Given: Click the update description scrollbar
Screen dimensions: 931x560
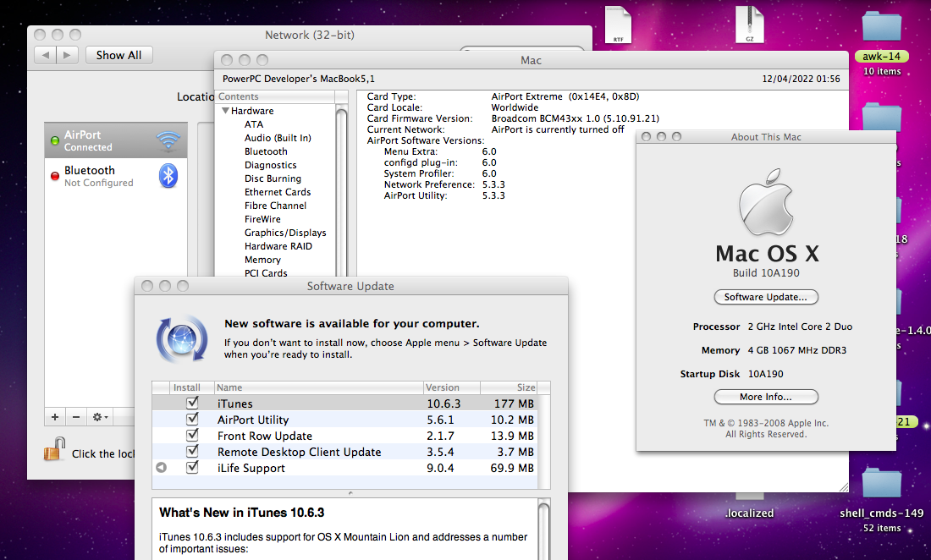Looking at the screenshot, I should click(544, 530).
